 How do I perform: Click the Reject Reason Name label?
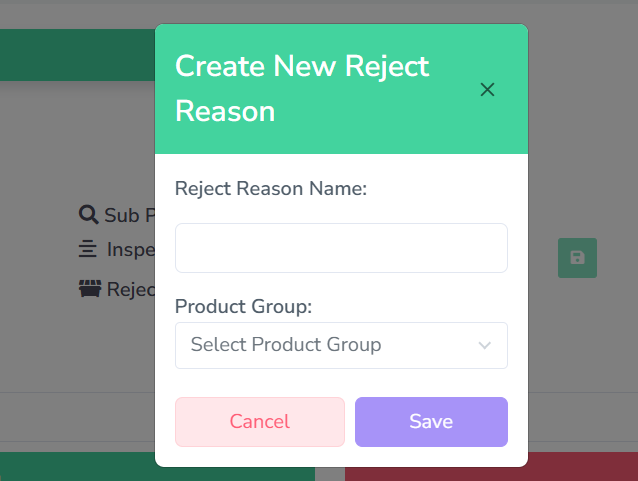pyautogui.click(x=271, y=188)
